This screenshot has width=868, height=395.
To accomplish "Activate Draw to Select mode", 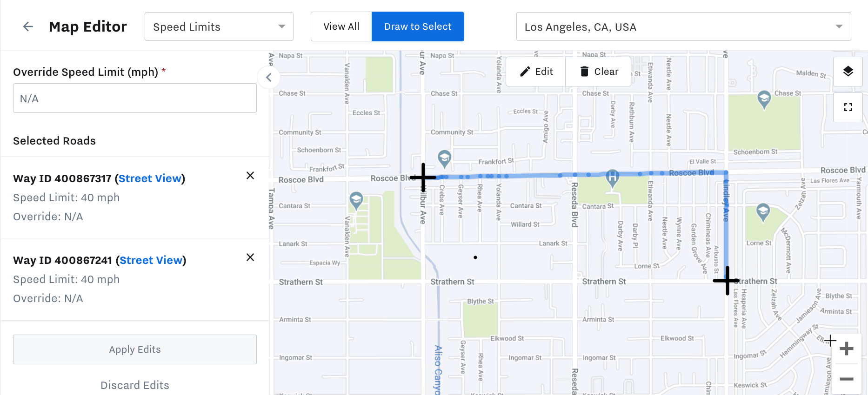I will tap(418, 26).
